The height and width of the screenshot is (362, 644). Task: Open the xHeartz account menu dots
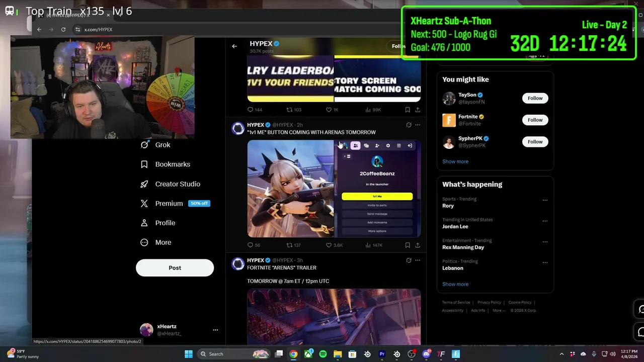tap(215, 330)
